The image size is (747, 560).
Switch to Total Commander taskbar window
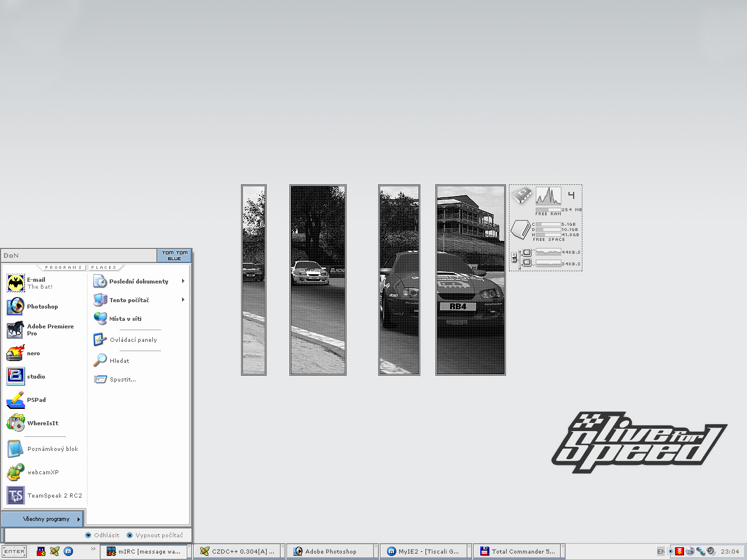[x=518, y=551]
